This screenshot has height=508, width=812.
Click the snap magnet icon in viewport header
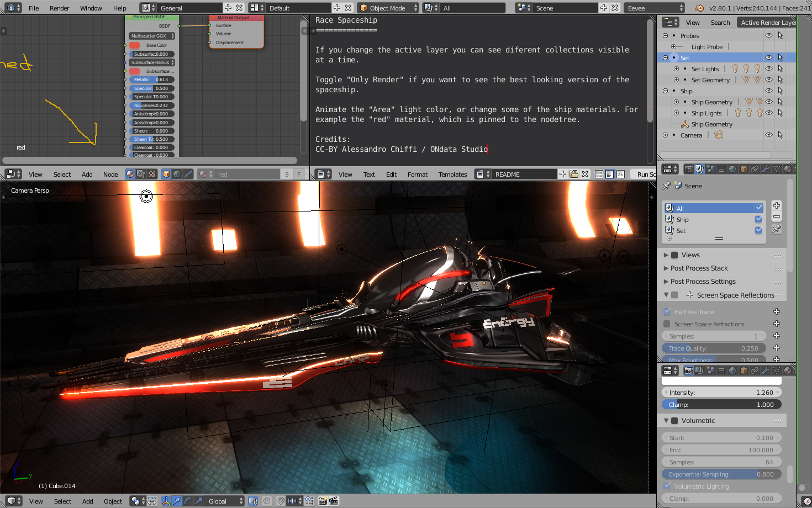click(x=281, y=501)
